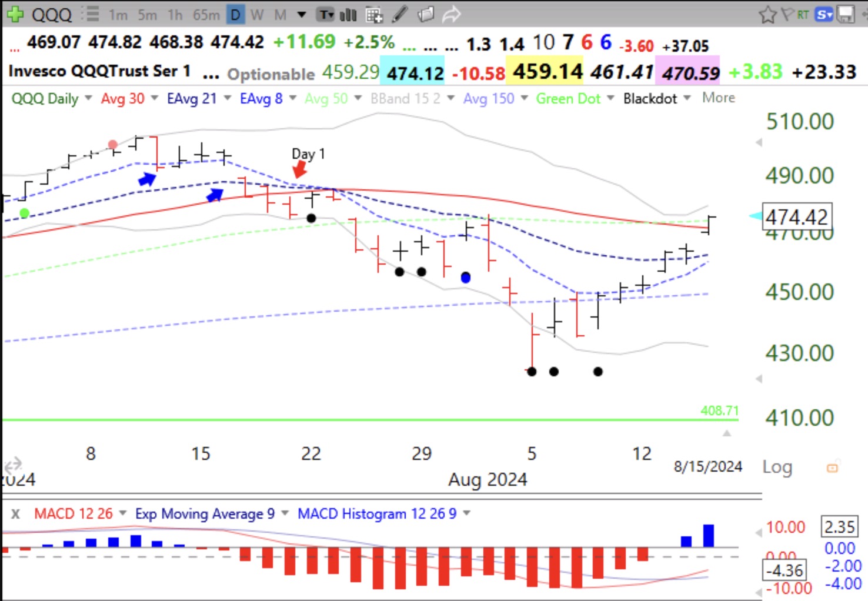Click the +2.5% percent change value
Screen dimensions: 868x601
(369, 42)
